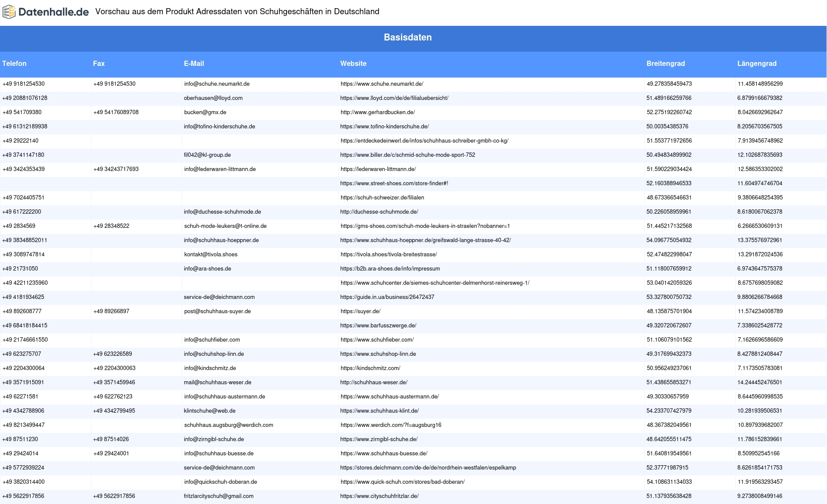Open https://schuh-schweizer.de/filialen link
This screenshot has width=827, height=504.
click(382, 198)
